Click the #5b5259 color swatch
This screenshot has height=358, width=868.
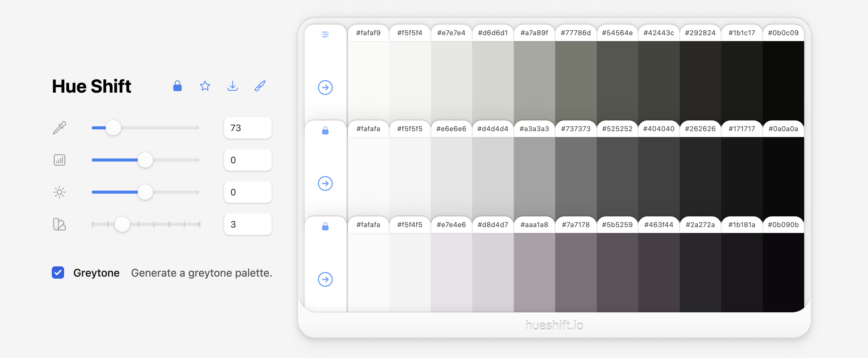(x=617, y=272)
